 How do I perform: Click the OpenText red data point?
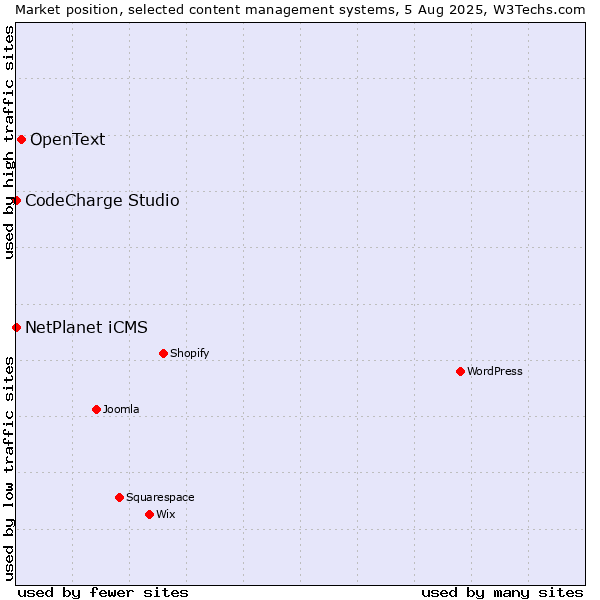pyautogui.click(x=21, y=140)
